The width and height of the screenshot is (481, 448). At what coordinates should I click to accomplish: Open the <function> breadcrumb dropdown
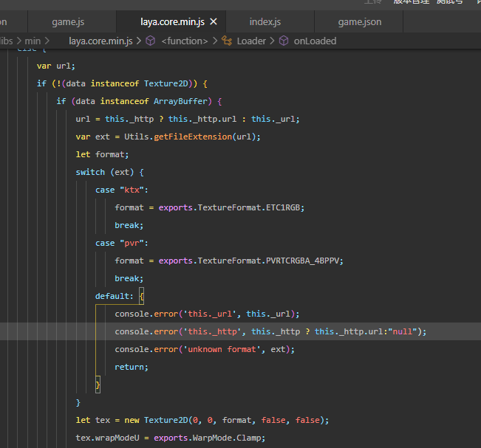click(185, 41)
